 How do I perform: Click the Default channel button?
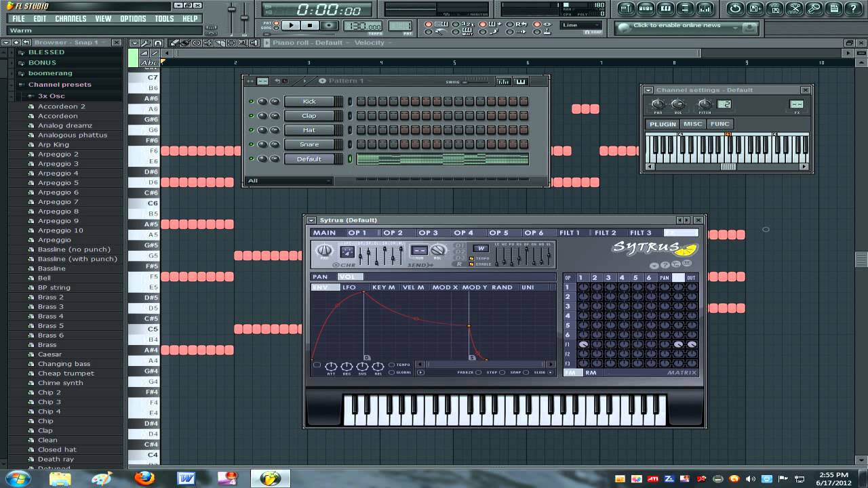(x=309, y=159)
